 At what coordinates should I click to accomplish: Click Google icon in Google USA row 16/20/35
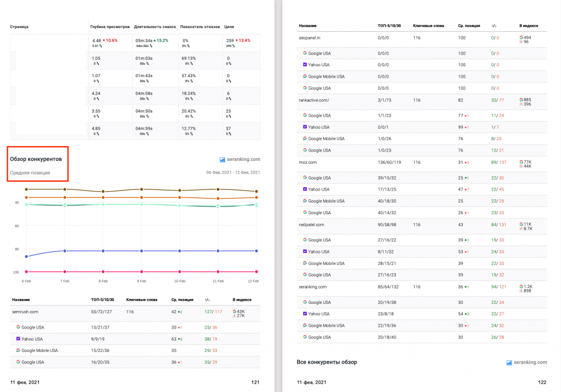(x=18, y=362)
